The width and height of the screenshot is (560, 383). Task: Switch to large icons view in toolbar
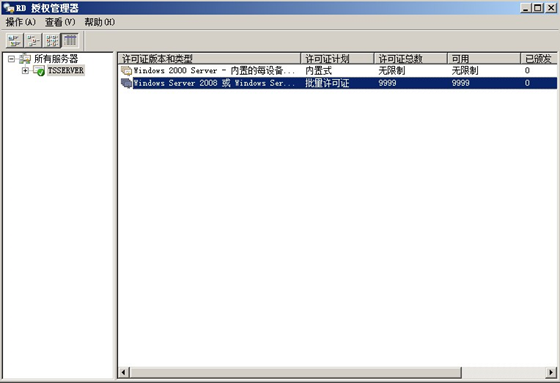[x=15, y=40]
